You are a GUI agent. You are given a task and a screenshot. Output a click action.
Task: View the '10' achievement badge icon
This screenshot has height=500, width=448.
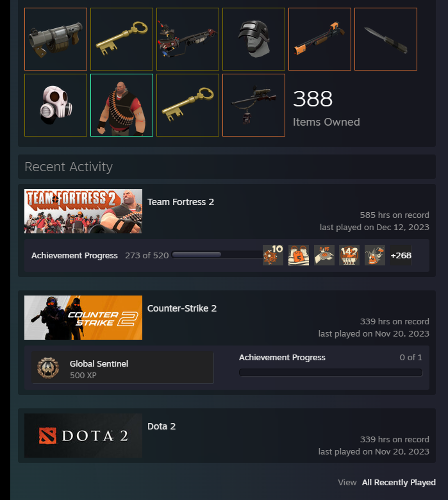[273, 255]
